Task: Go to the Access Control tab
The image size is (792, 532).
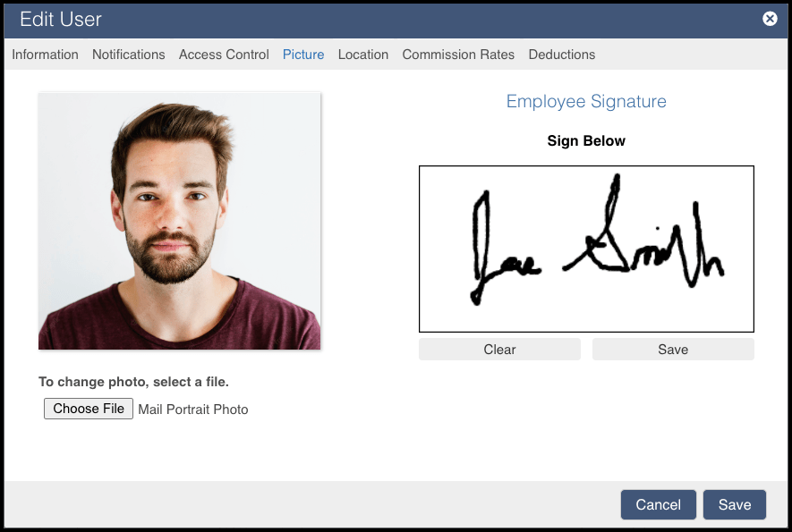Action: click(x=224, y=55)
